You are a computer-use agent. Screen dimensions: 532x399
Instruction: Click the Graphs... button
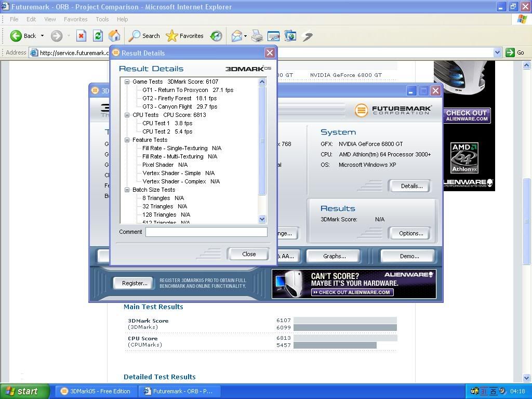click(x=334, y=256)
